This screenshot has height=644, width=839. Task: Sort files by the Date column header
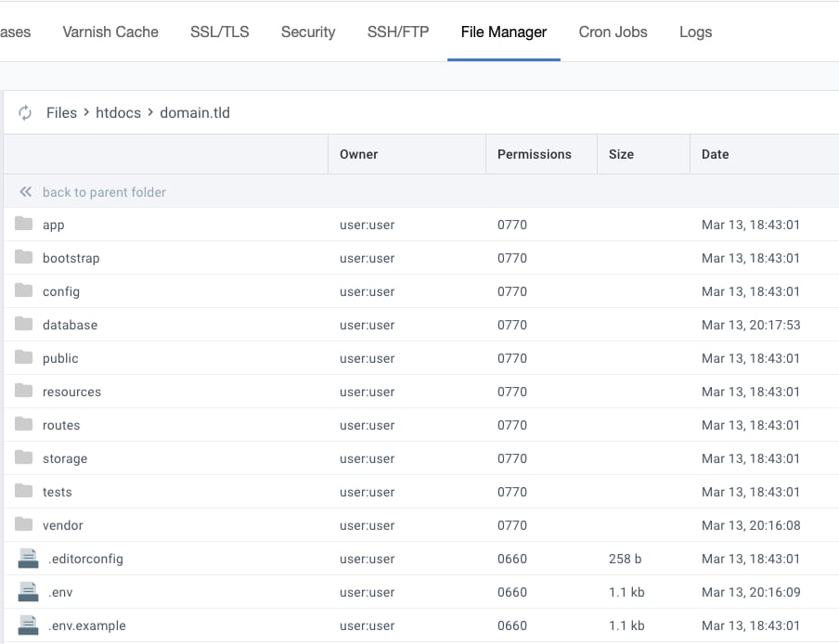coord(715,154)
